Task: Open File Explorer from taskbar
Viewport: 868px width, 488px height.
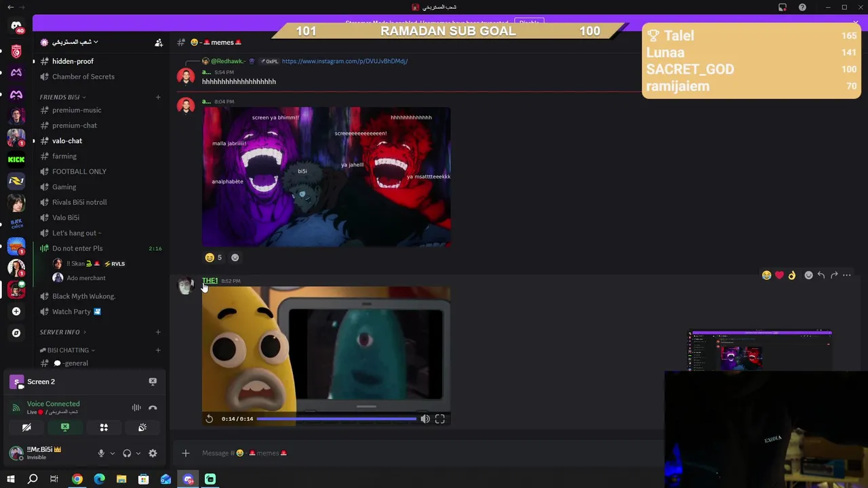Action: coord(121,479)
